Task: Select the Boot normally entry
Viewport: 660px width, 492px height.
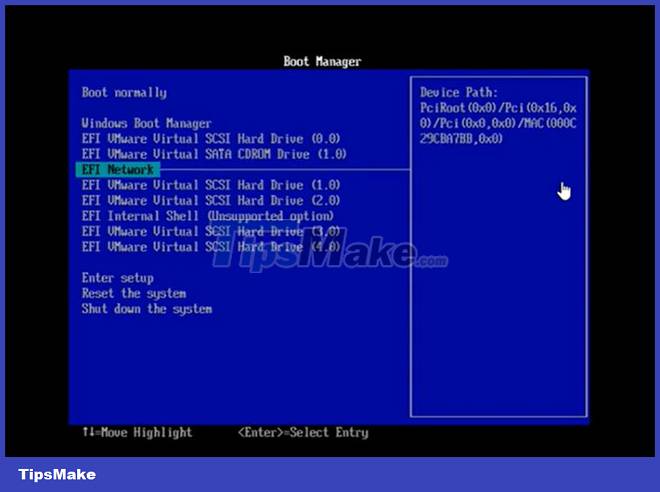Action: click(124, 93)
